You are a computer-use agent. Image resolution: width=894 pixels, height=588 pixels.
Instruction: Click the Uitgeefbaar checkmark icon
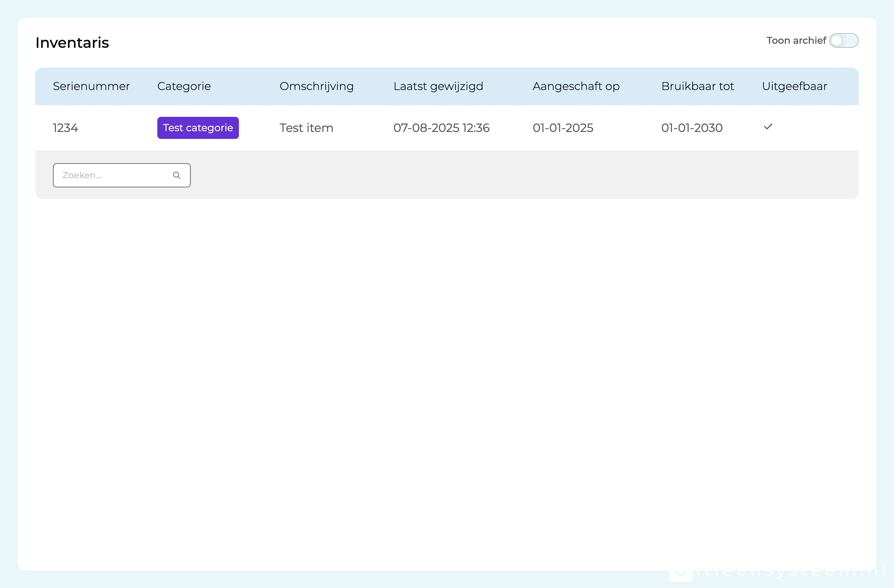click(768, 127)
